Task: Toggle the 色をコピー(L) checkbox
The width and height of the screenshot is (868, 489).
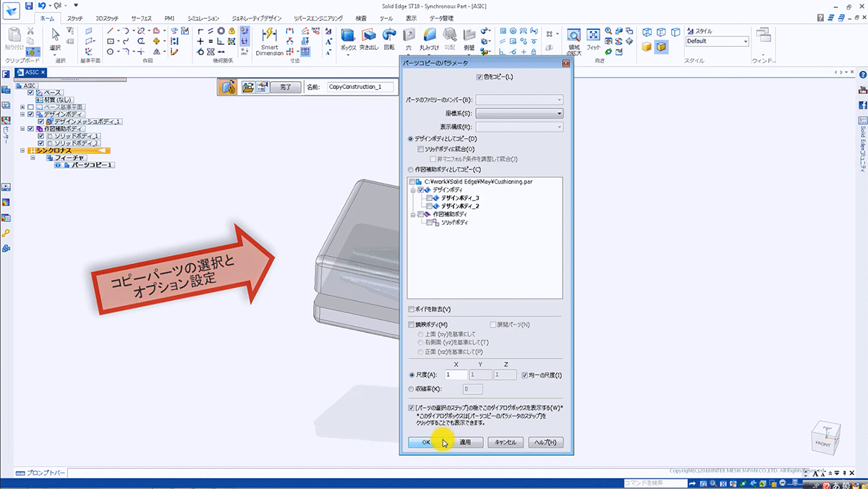Action: click(x=479, y=77)
